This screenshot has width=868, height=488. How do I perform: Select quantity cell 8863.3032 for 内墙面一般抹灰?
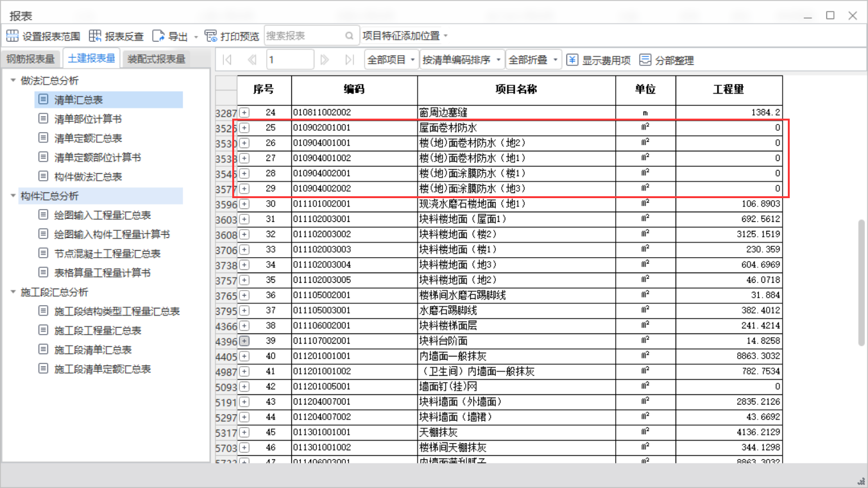(x=729, y=356)
